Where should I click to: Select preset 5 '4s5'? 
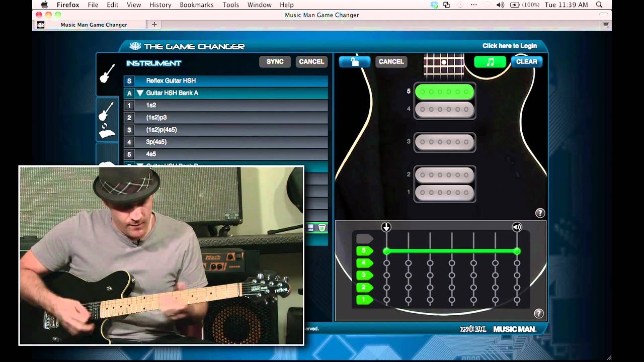click(226, 154)
